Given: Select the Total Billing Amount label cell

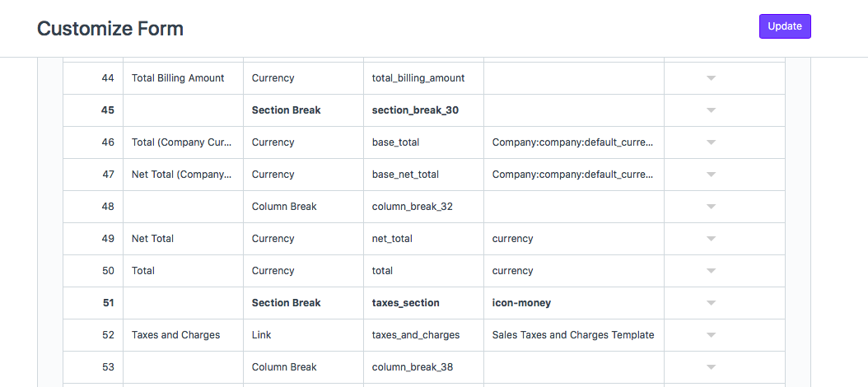Looking at the screenshot, I should [x=183, y=78].
